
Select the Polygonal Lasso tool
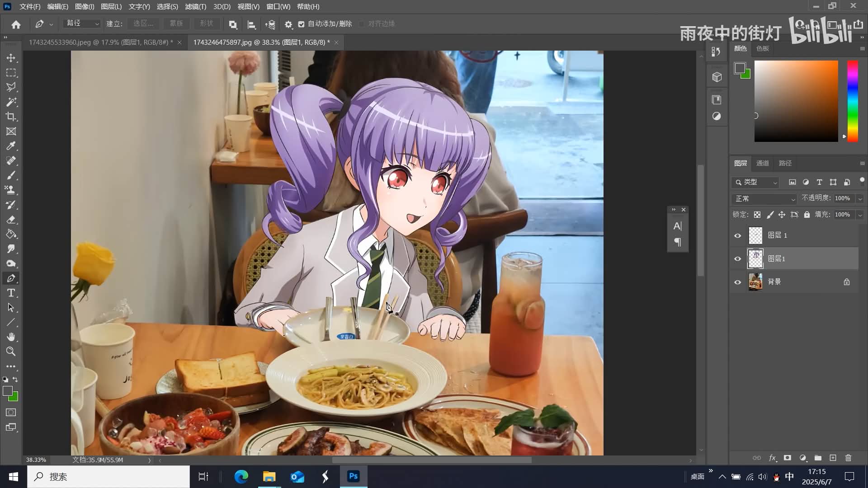pos(11,87)
